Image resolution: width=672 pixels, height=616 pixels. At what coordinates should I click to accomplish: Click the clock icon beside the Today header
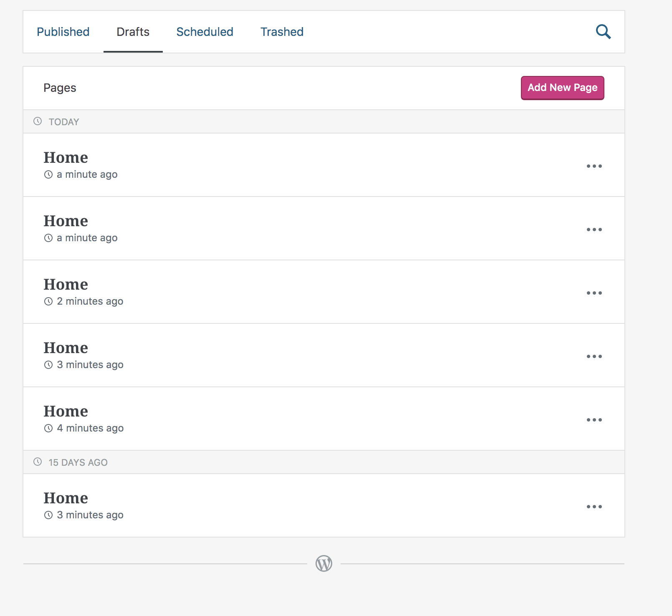click(38, 121)
